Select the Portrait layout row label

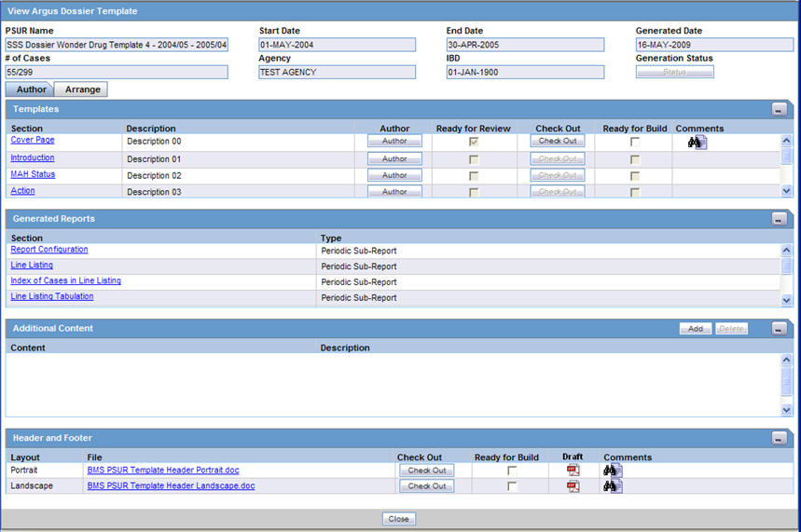24,471
